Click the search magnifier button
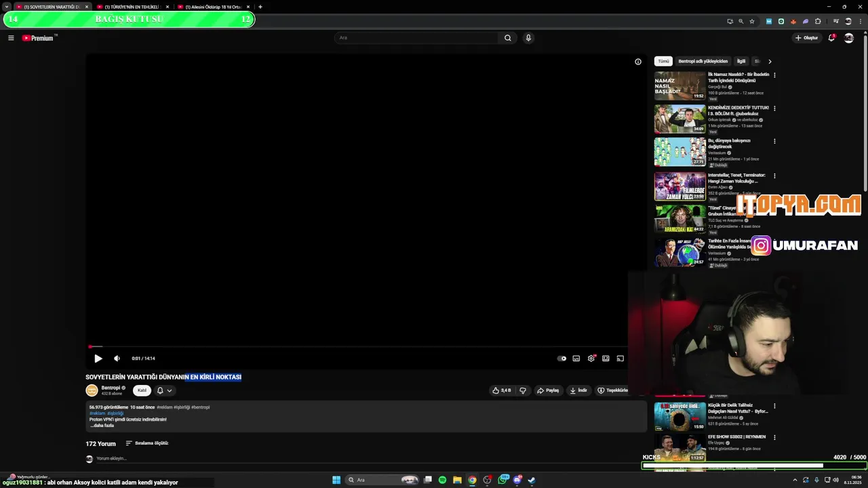 [507, 38]
